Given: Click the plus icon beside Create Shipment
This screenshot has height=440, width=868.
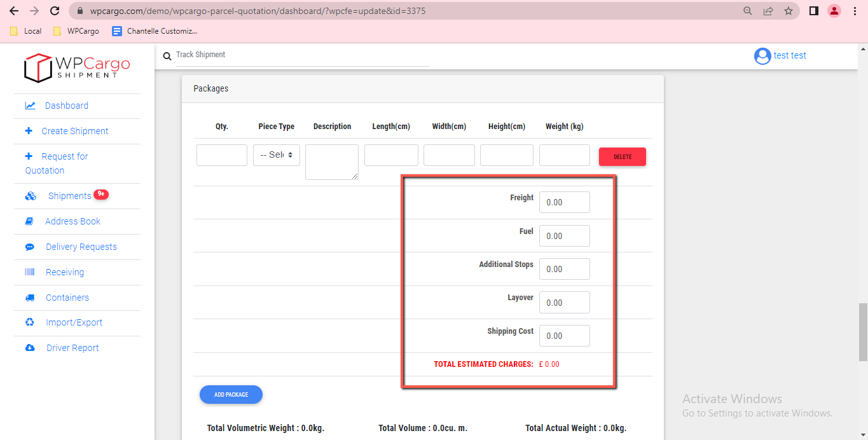Looking at the screenshot, I should point(29,131).
